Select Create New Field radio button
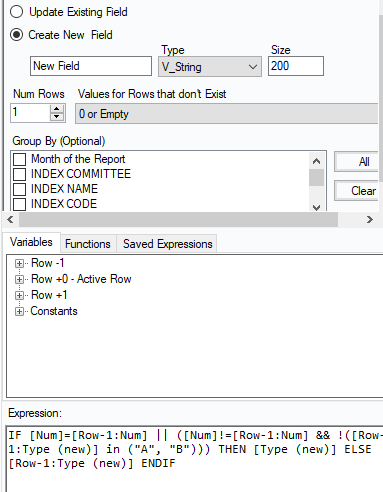The image size is (383, 492). tap(16, 35)
